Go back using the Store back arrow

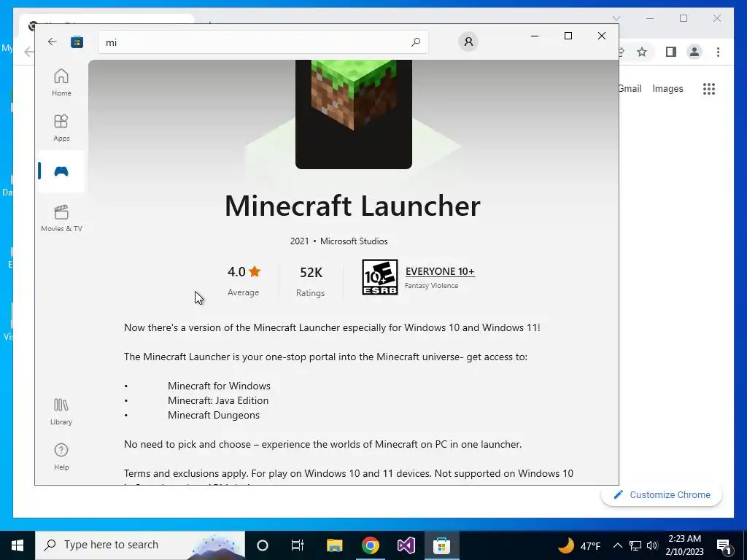click(53, 42)
